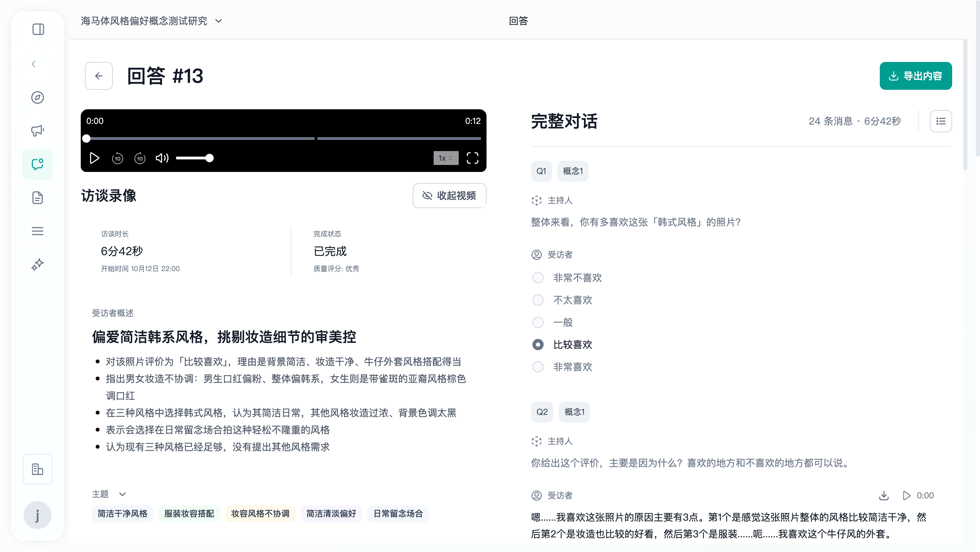Enter fullscreen video mode
Image resolution: width=980 pixels, height=552 pixels.
pos(472,158)
